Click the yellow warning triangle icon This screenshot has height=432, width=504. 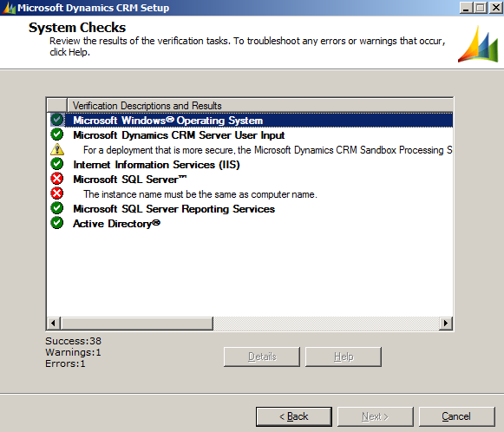pos(57,149)
